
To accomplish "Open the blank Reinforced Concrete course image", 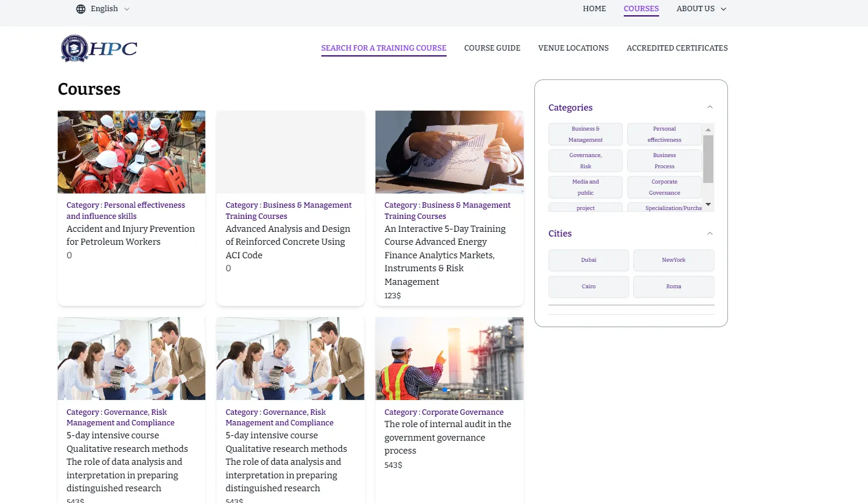I will tap(291, 152).
